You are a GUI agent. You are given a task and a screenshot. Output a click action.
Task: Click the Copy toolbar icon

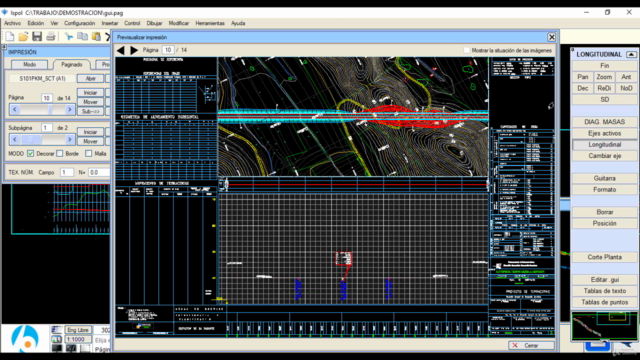click(x=82, y=37)
